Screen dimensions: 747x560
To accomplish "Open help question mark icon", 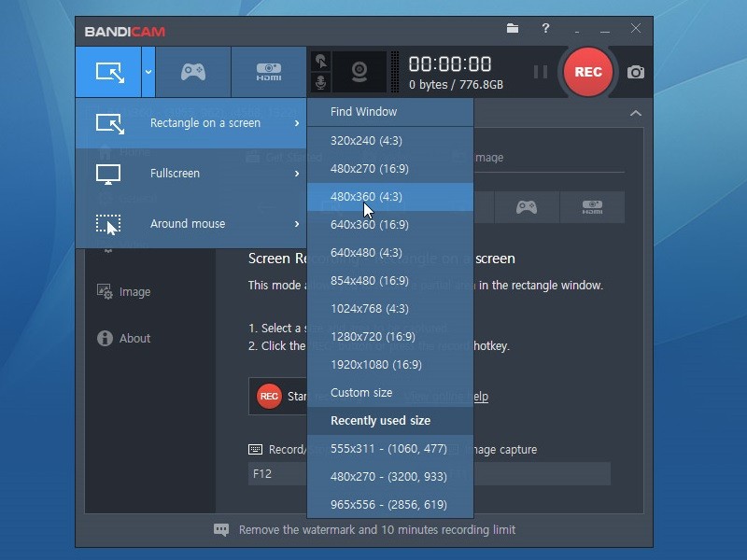I will click(545, 28).
